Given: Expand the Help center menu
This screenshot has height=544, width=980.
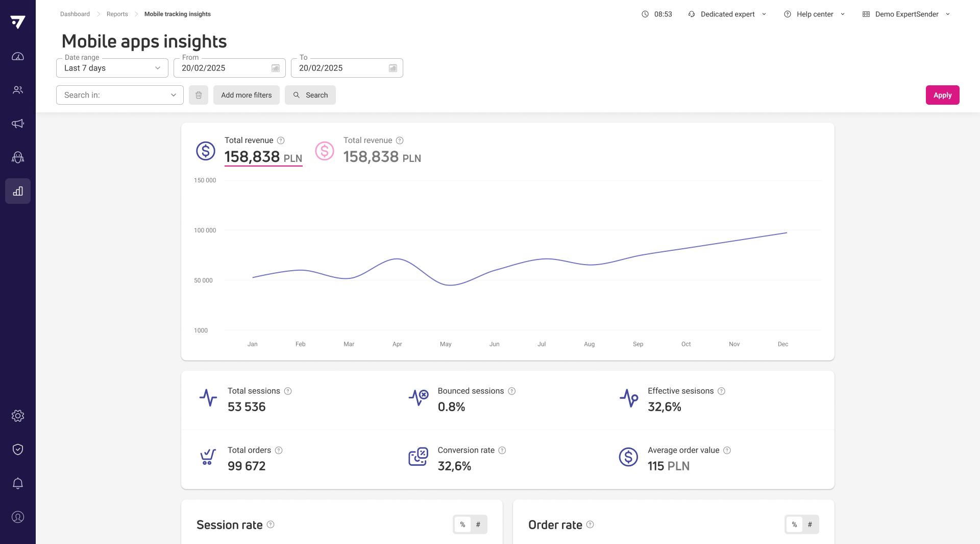Looking at the screenshot, I should [x=815, y=14].
